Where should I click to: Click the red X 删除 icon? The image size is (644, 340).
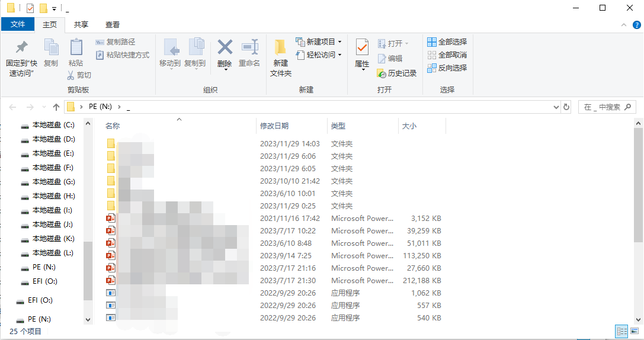[225, 47]
